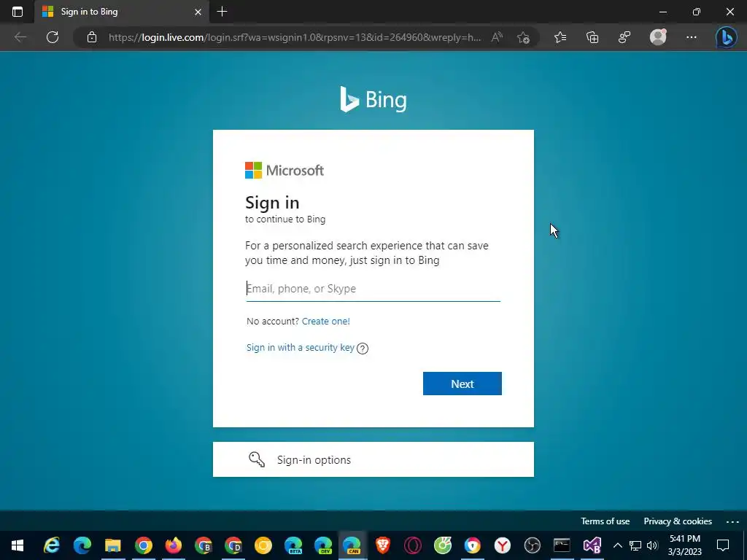Open Firefox from taskbar
Viewport: 747px width, 560px height.
(174, 545)
